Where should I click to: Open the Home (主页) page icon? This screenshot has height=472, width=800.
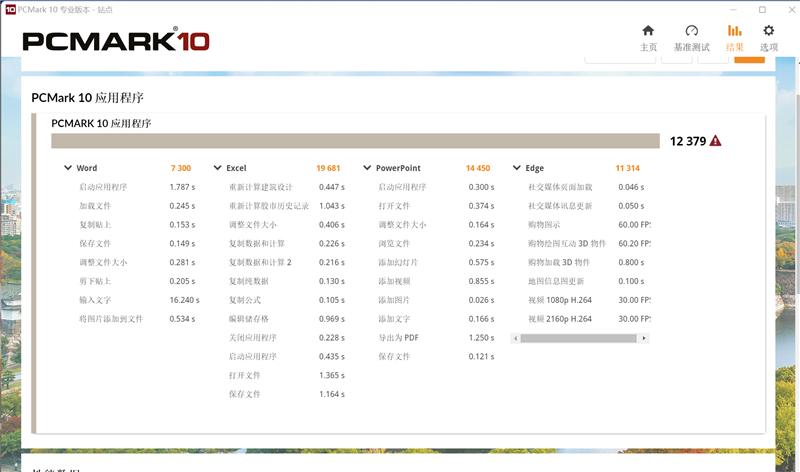coord(648,31)
